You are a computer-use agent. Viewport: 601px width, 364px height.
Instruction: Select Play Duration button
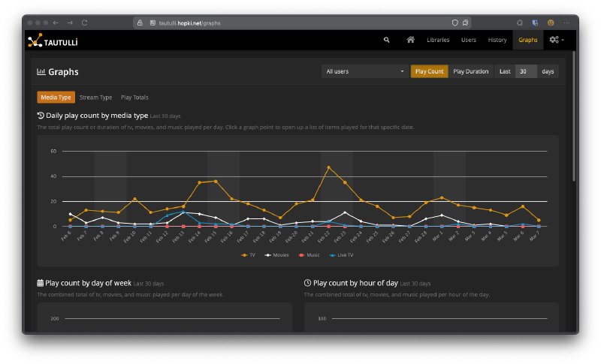pos(471,71)
